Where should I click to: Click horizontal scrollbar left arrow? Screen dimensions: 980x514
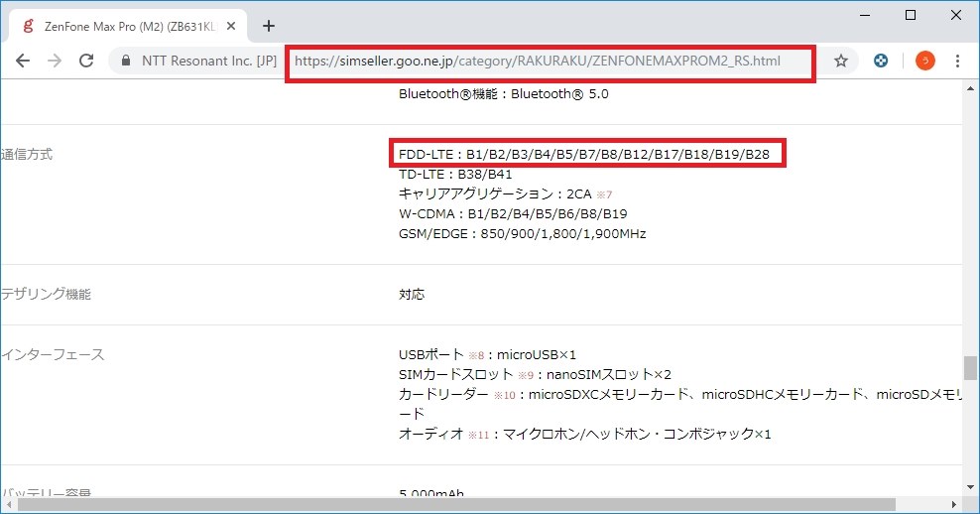click(7, 504)
